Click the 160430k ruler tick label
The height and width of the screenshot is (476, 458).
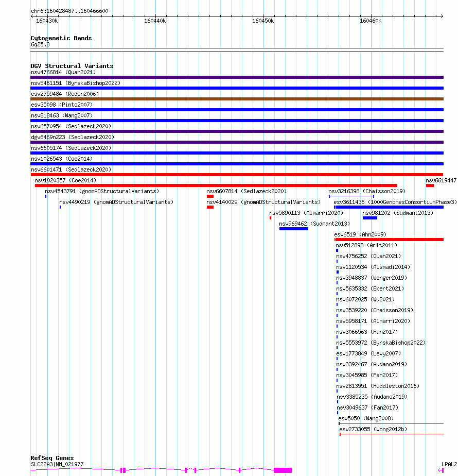pos(47,21)
